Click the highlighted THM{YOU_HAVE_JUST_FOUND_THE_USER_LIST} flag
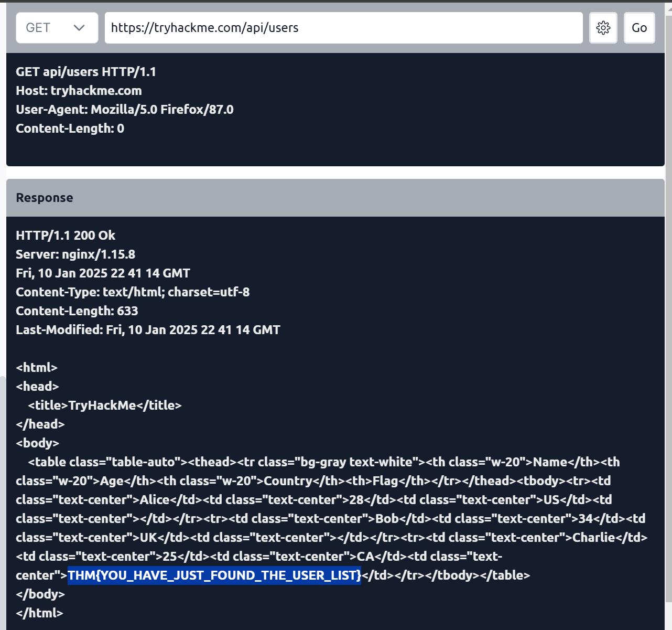672x630 pixels. pyautogui.click(x=214, y=575)
